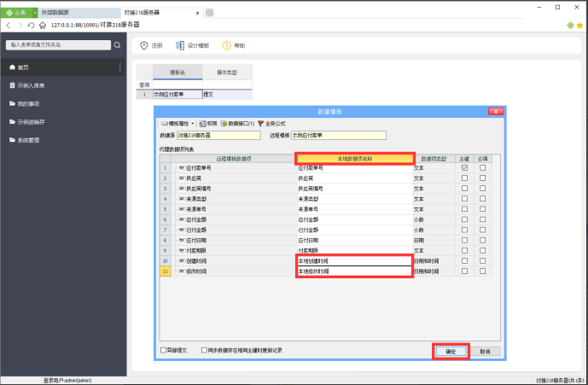This screenshot has width=588, height=385.
Task: Click local name cell 本地修改时间
Action: (x=355, y=271)
